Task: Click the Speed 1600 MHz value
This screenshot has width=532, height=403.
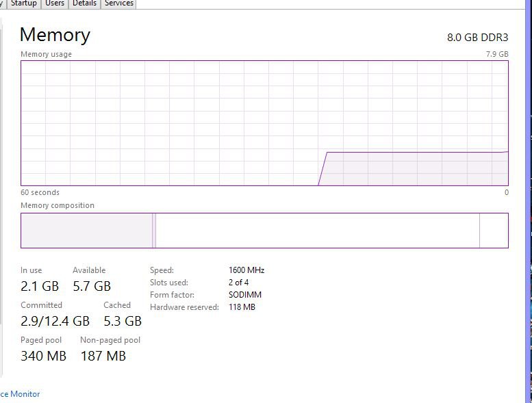Action: coord(246,270)
